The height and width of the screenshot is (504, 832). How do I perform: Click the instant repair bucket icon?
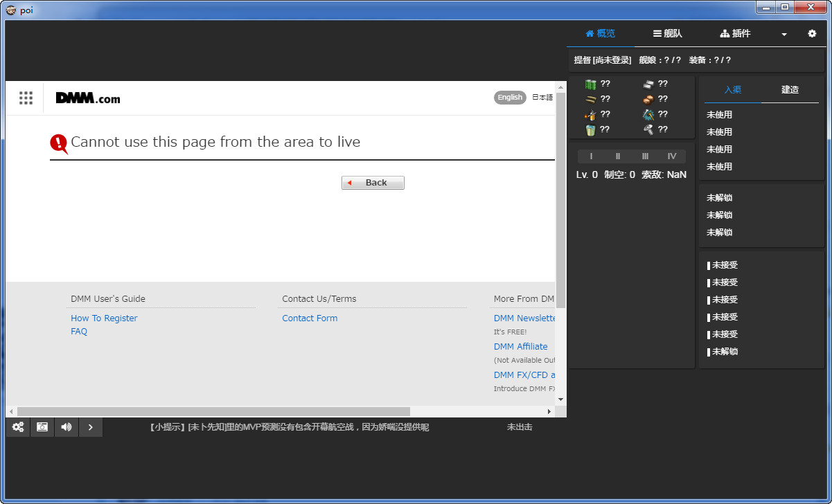click(x=590, y=129)
